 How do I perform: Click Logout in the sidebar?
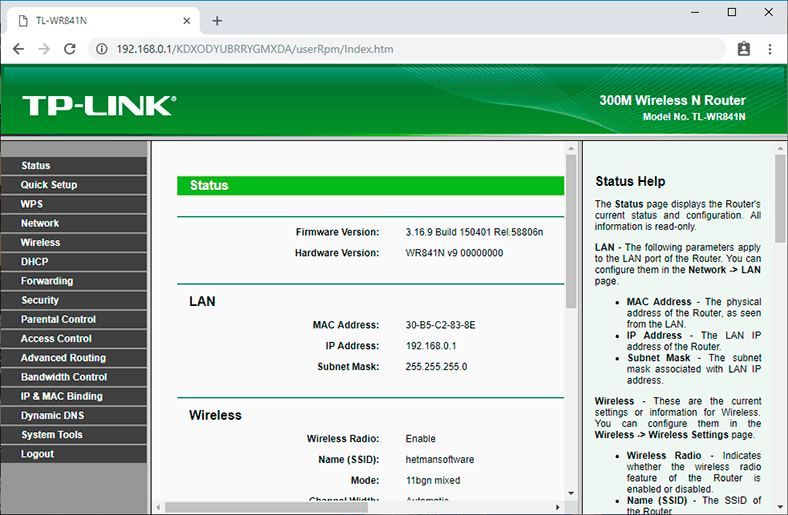tap(74, 454)
